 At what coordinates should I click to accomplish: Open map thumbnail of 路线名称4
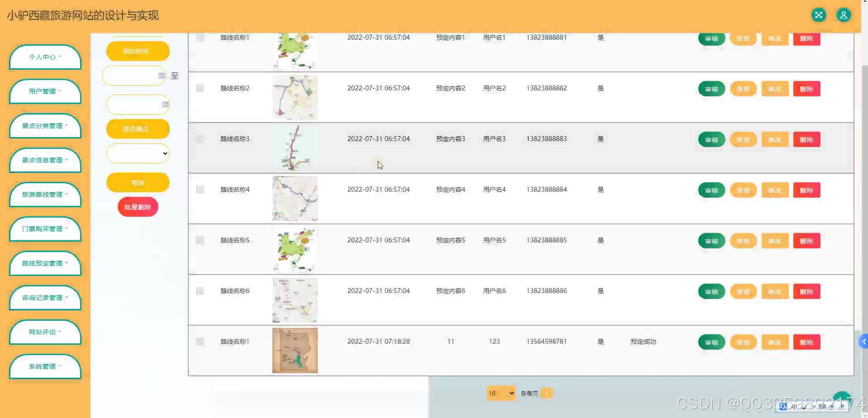click(295, 199)
